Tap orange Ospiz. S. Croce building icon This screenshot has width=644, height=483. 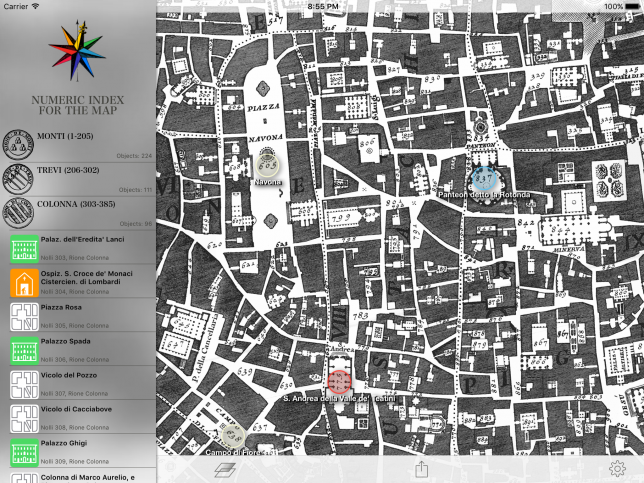(22, 284)
